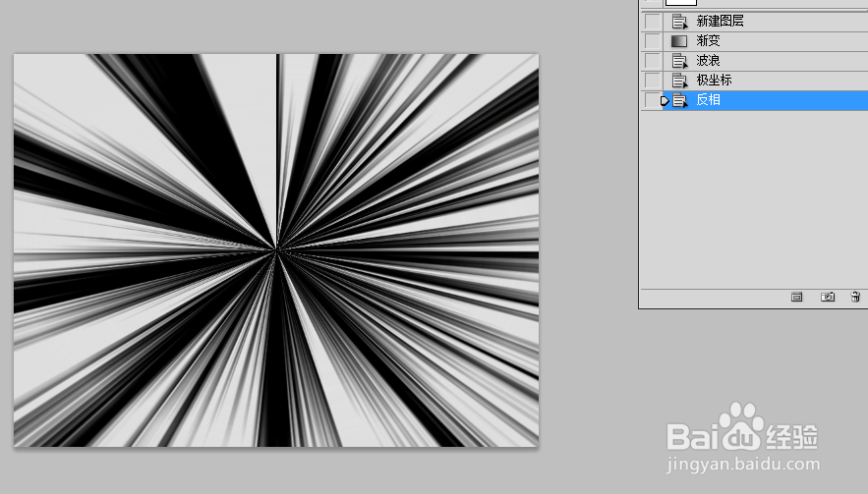This screenshot has width=868, height=494.
Task: Click the camera icon to create new snapshot
Action: [x=827, y=297]
